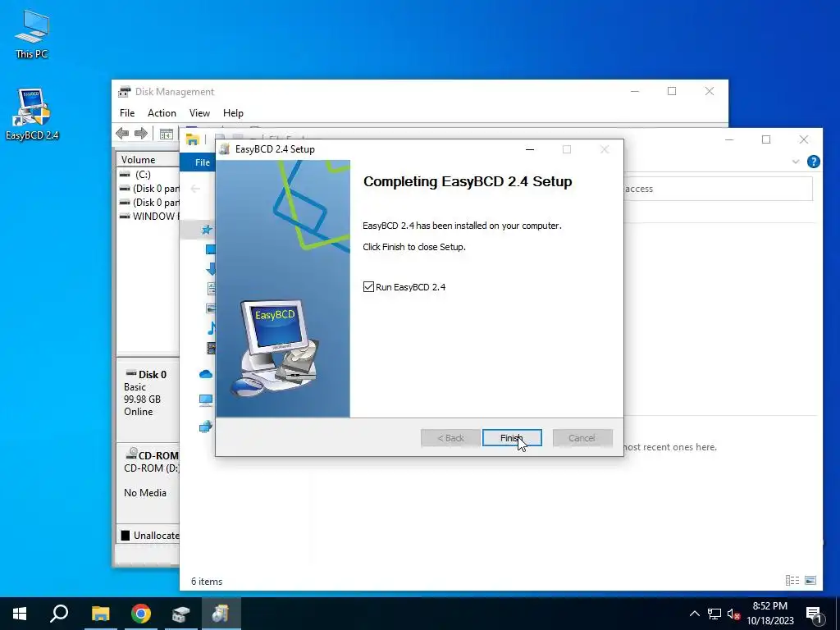Image resolution: width=840 pixels, height=630 pixels.
Task: Select the EasyBCD 2.4 desktop shortcut
Action: click(32, 115)
